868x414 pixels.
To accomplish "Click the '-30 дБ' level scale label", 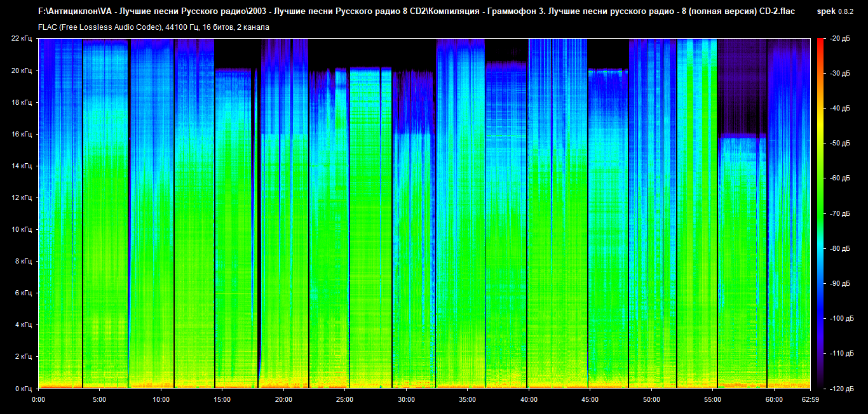I will [839, 74].
